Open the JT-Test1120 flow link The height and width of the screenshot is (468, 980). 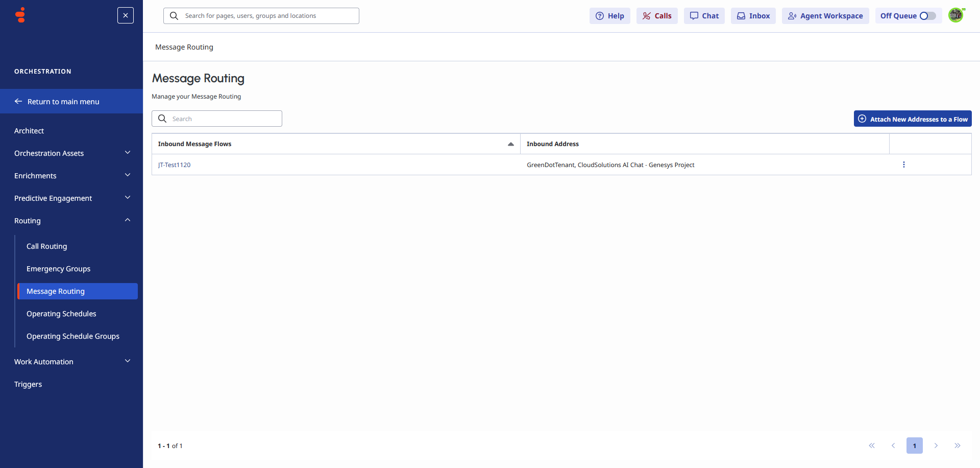click(174, 165)
